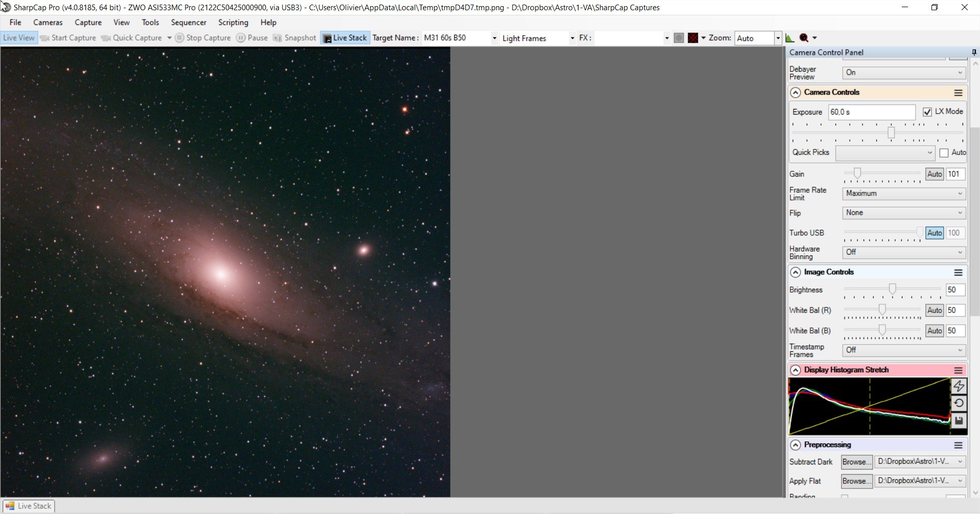
Task: Collapse the Preprocessing section
Action: [796, 445]
